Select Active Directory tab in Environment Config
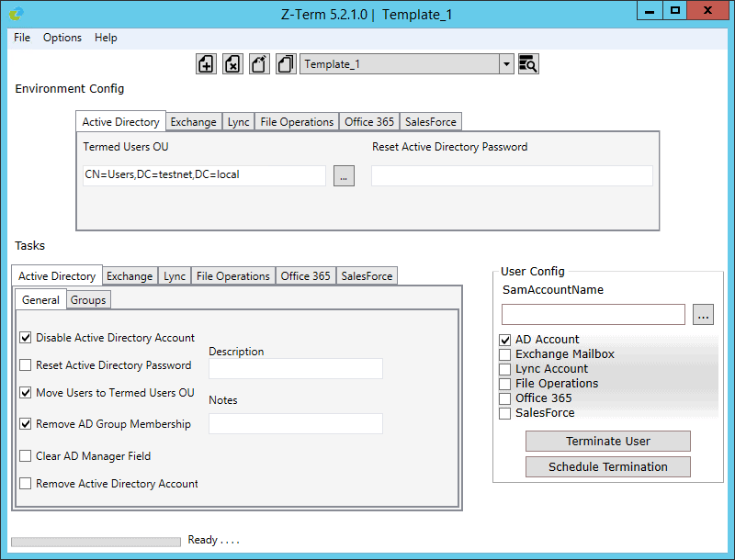Image resolution: width=735 pixels, height=560 pixels. pyautogui.click(x=121, y=122)
